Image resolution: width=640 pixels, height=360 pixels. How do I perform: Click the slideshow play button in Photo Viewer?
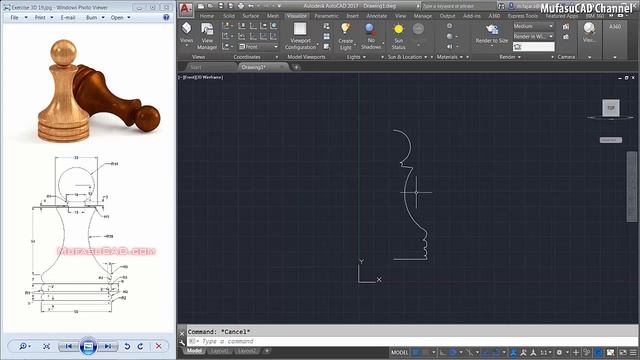click(x=88, y=346)
